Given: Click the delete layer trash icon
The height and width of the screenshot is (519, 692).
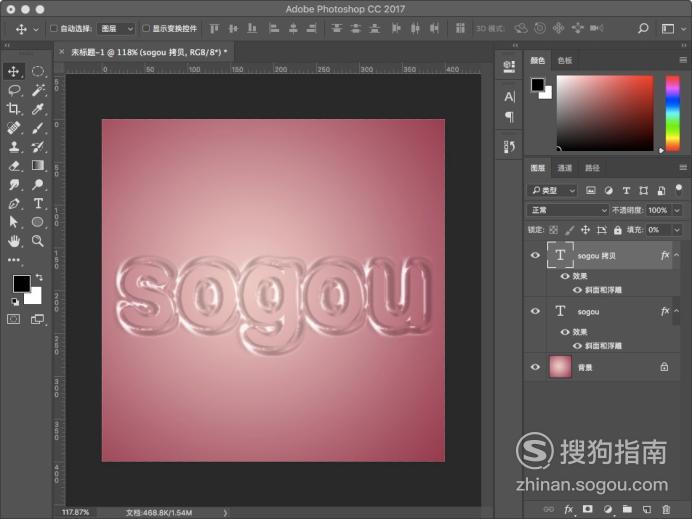Looking at the screenshot, I should point(666,509).
